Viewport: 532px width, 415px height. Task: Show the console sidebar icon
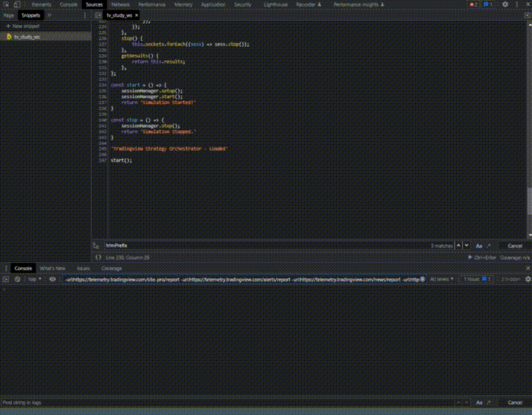pyautogui.click(x=6, y=279)
